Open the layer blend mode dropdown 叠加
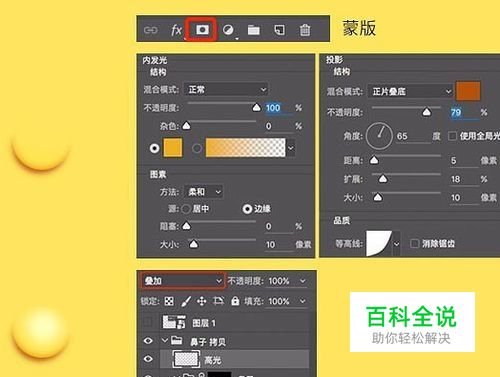 click(182, 281)
